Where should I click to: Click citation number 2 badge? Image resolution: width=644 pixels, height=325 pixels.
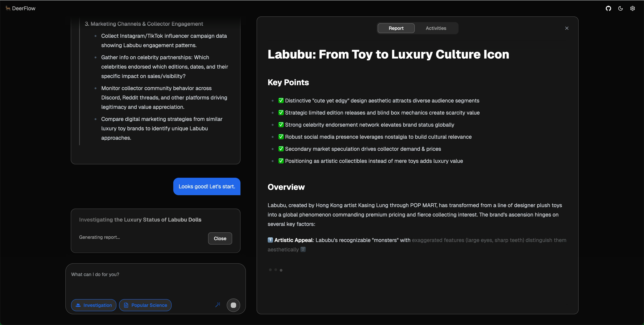[303, 249]
